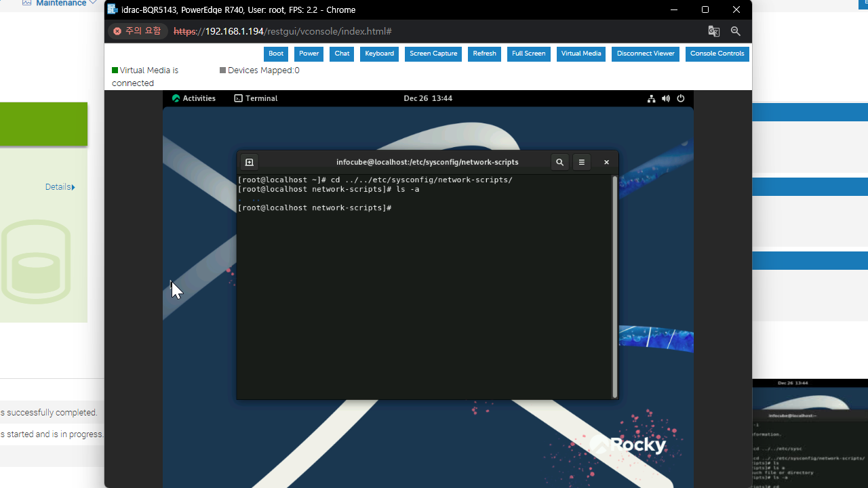Viewport: 868px width, 488px height.
Task: Open Console Controls
Action: (717, 54)
